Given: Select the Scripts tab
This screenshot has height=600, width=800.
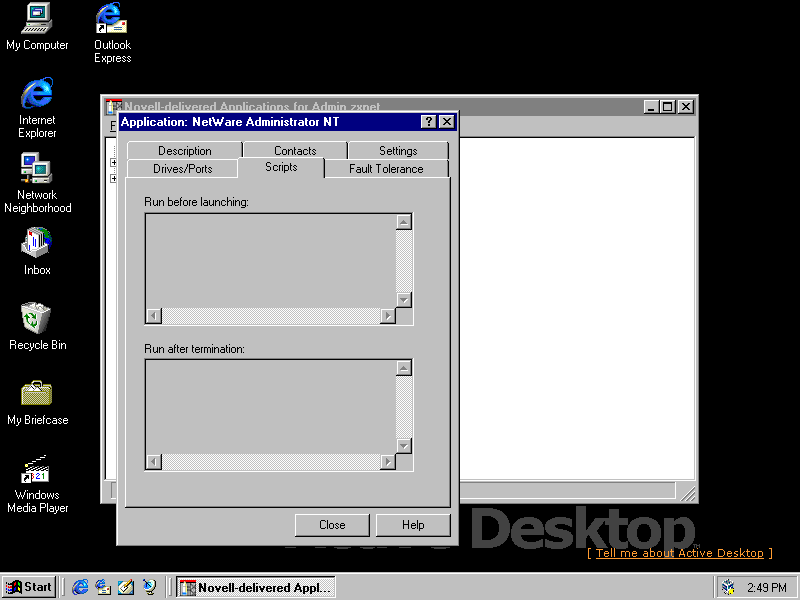Looking at the screenshot, I should click(x=281, y=167).
